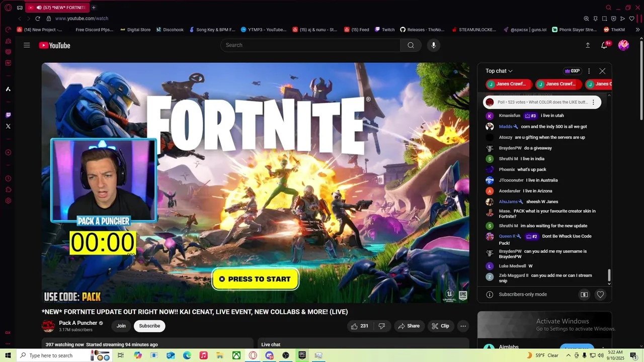644x362 pixels.
Task: Open the browser zoom magnifier icon
Action: [586, 19]
